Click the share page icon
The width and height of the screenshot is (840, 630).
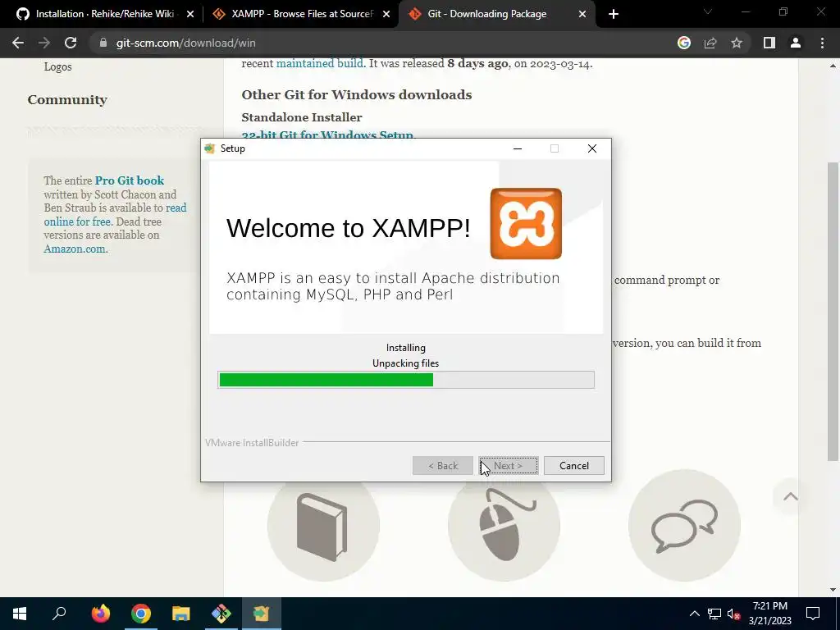(710, 43)
